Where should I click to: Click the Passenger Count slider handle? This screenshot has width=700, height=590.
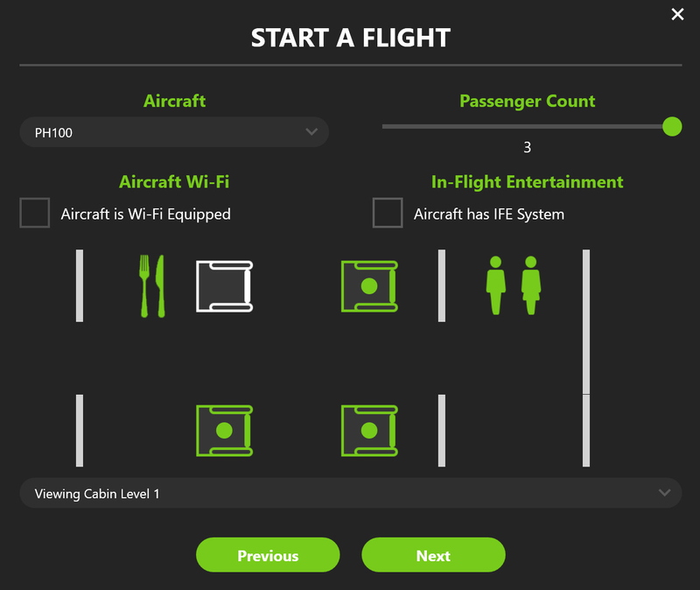tap(671, 126)
